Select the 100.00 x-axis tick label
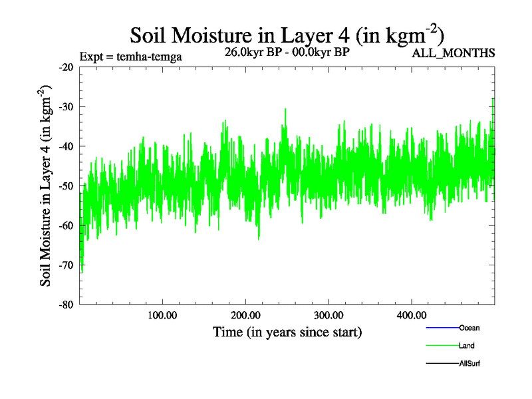Image resolution: width=532 pixels, height=399 pixels. [x=162, y=315]
